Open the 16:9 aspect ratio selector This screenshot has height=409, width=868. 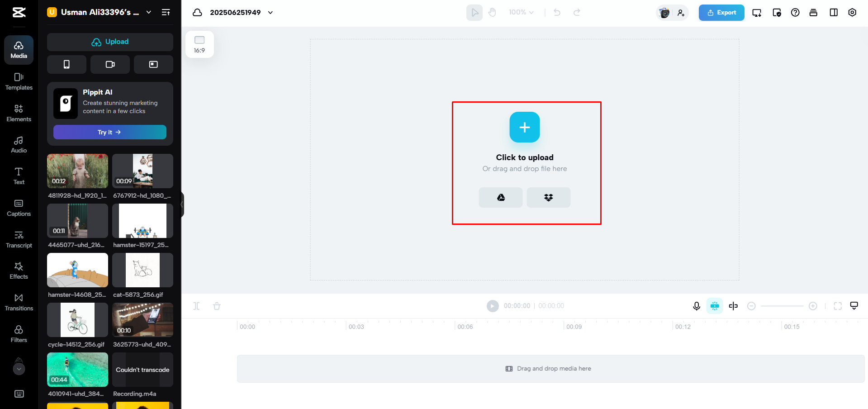[199, 44]
